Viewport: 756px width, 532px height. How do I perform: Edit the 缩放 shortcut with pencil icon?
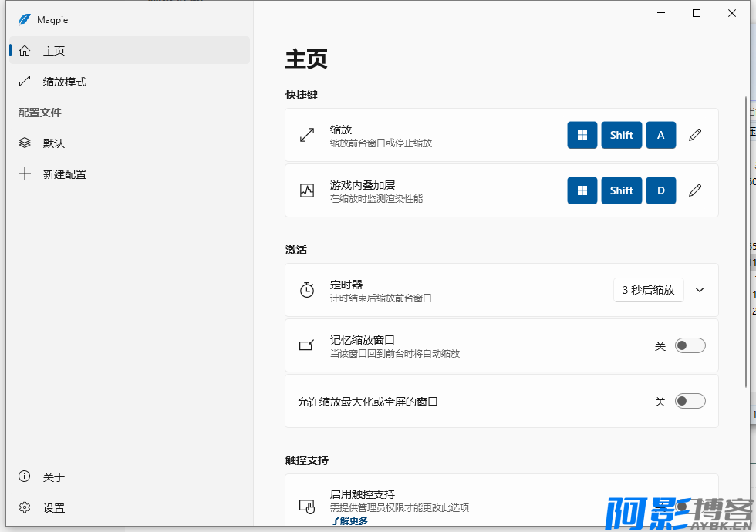click(695, 135)
